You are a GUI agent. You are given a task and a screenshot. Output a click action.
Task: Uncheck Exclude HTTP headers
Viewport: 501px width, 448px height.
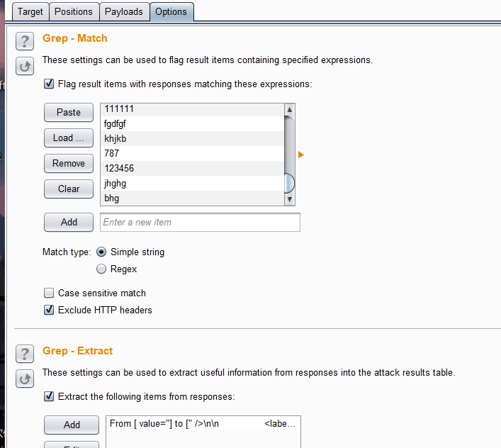pos(49,310)
